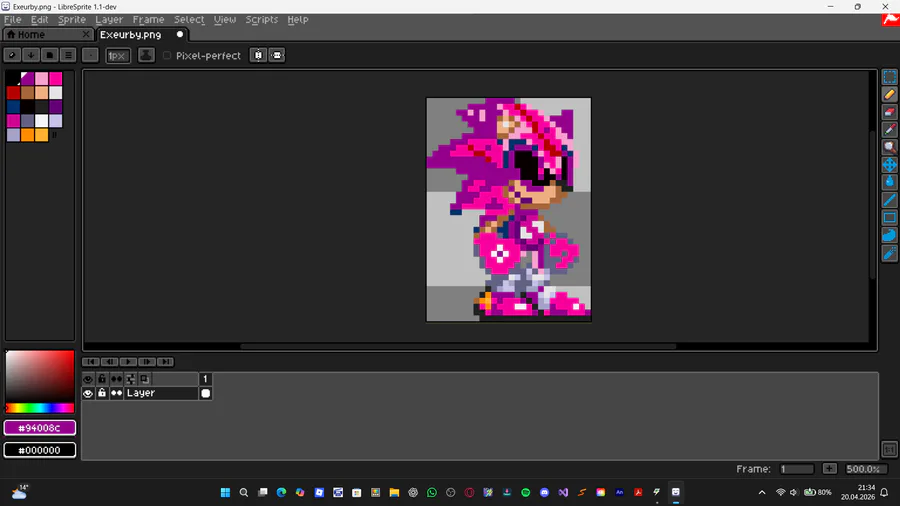Pick a hue on the rainbow hue slider
900x506 pixels.
click(x=40, y=408)
